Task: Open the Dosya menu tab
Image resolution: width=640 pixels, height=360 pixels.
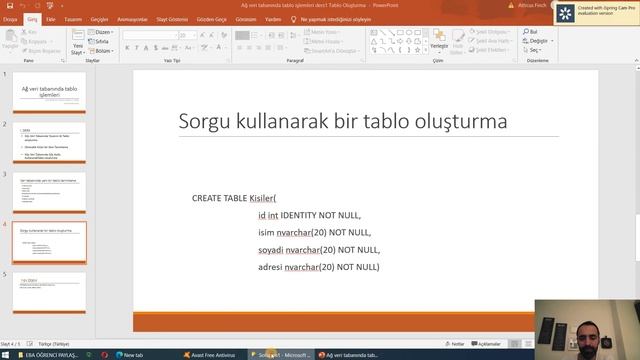Action: click(x=10, y=19)
